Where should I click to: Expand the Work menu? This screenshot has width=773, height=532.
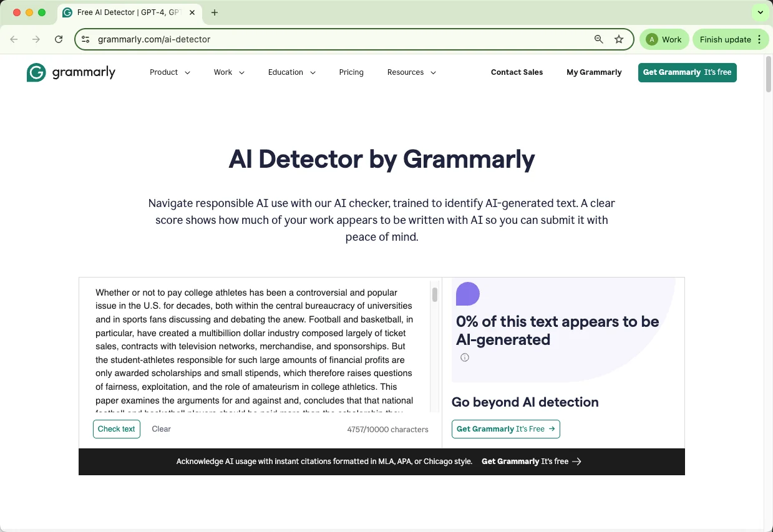tap(229, 72)
